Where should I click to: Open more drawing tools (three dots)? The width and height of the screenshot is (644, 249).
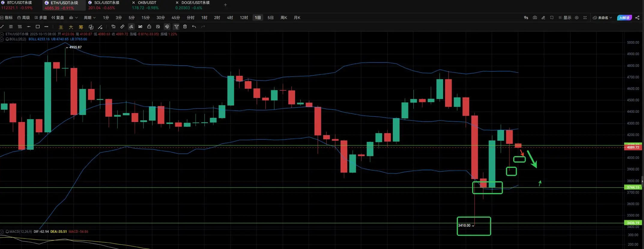(46, 27)
